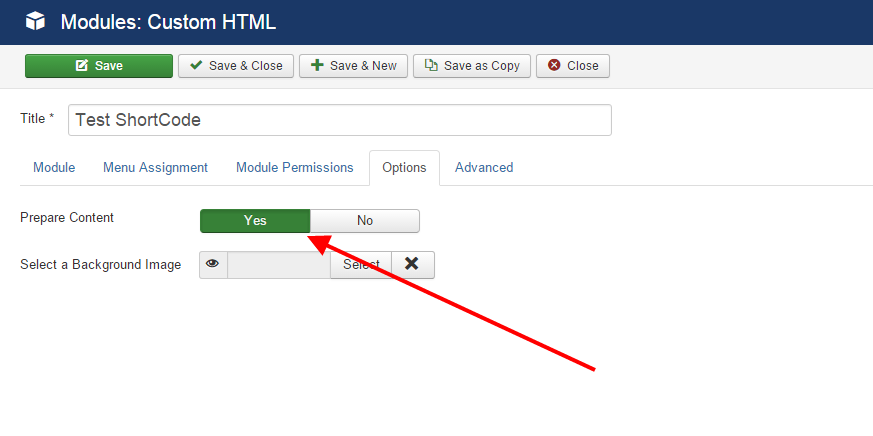Click the plus icon on Save & New
This screenshot has height=436, width=873.
coord(317,66)
